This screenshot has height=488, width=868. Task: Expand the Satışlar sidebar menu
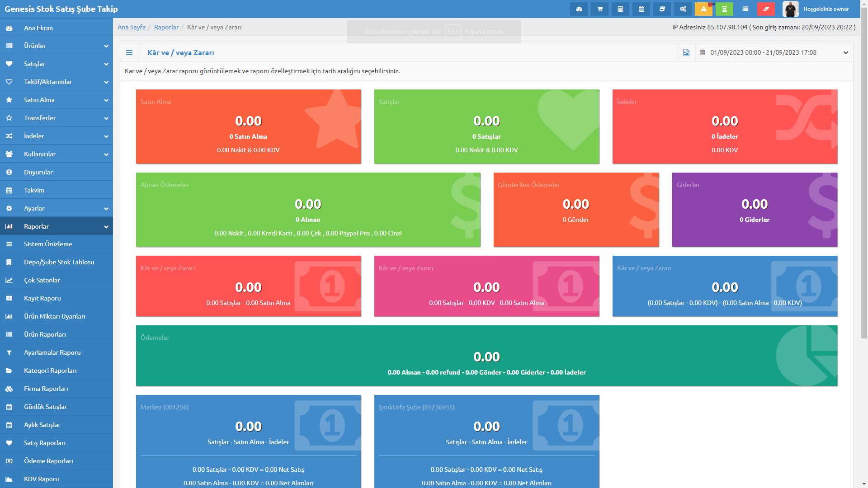[56, 64]
